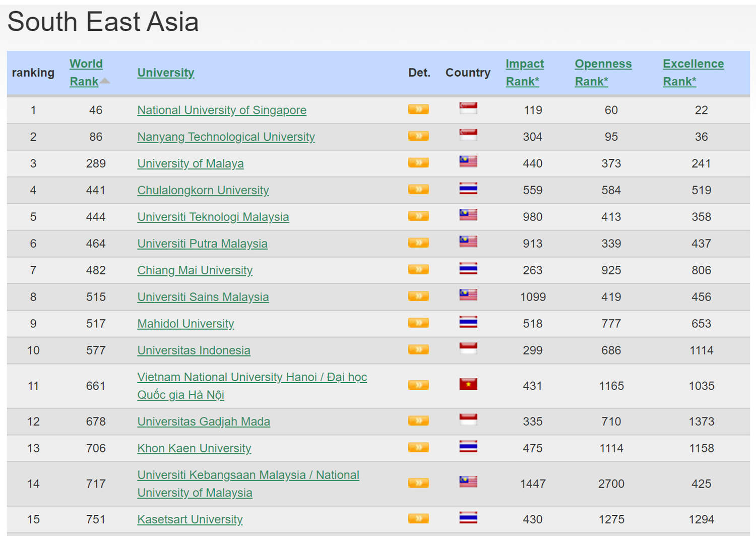The image size is (756, 536).
Task: Click Vietnam flag in Vietnam National University row
Action: point(468,384)
